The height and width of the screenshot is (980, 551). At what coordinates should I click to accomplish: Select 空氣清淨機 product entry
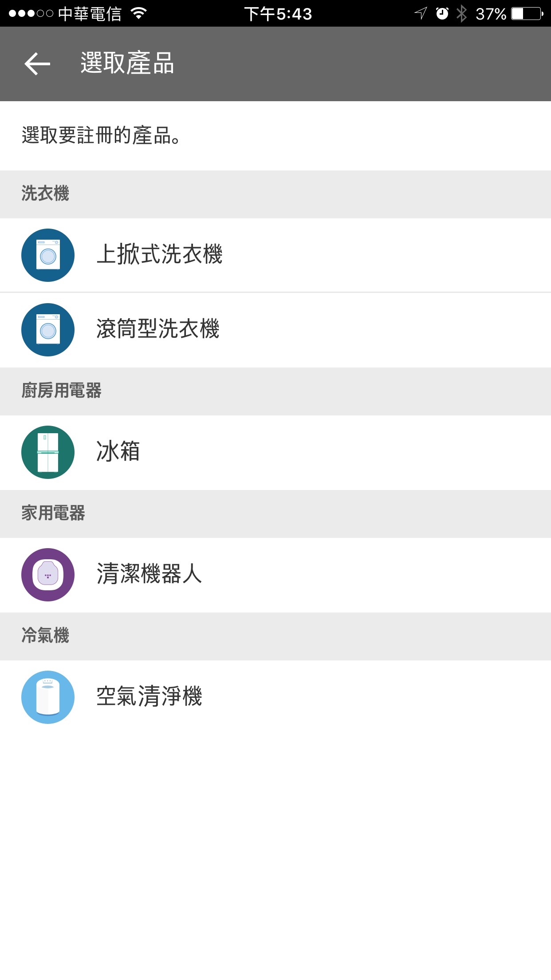[x=149, y=696]
